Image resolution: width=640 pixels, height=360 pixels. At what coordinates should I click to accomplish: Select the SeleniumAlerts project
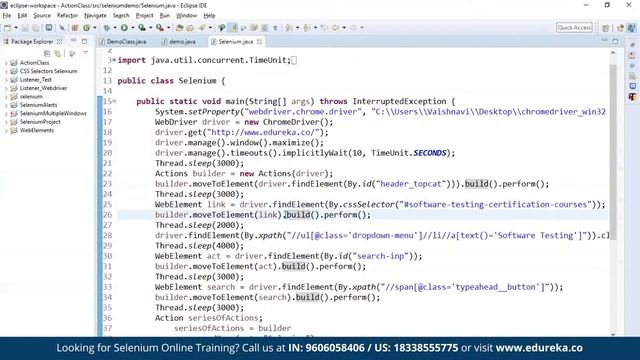(38, 105)
